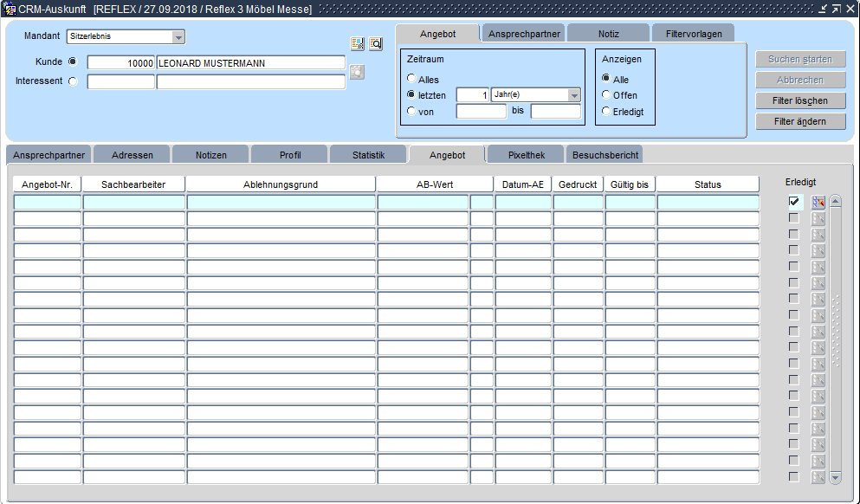Screen dimensions: 860x504
Task: Uncheck the Erledigt checkbox in the first row
Action: pyautogui.click(x=794, y=202)
